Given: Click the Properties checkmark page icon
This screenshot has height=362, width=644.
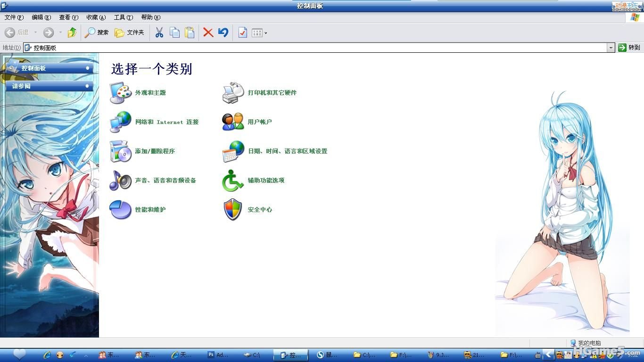Looking at the screenshot, I should pyautogui.click(x=242, y=33).
